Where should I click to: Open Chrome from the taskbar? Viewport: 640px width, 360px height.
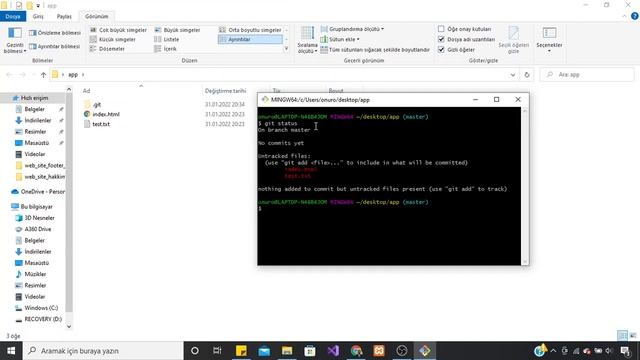pos(356,351)
